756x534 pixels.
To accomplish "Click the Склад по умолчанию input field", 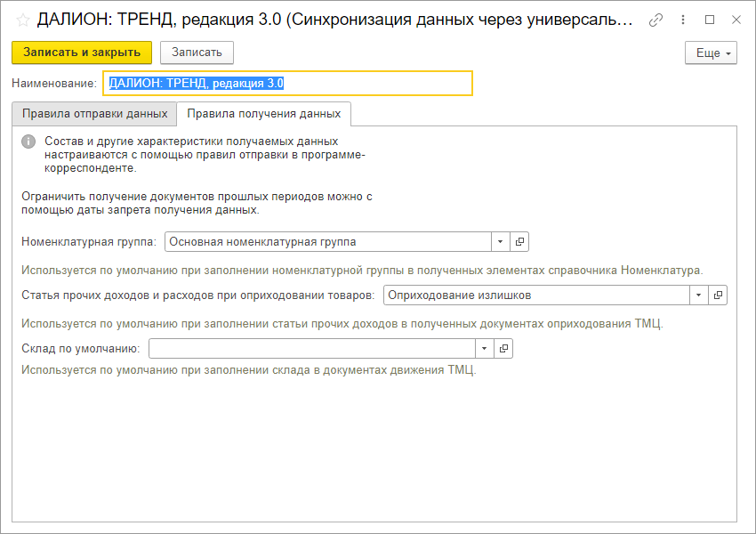I will tap(311, 348).
